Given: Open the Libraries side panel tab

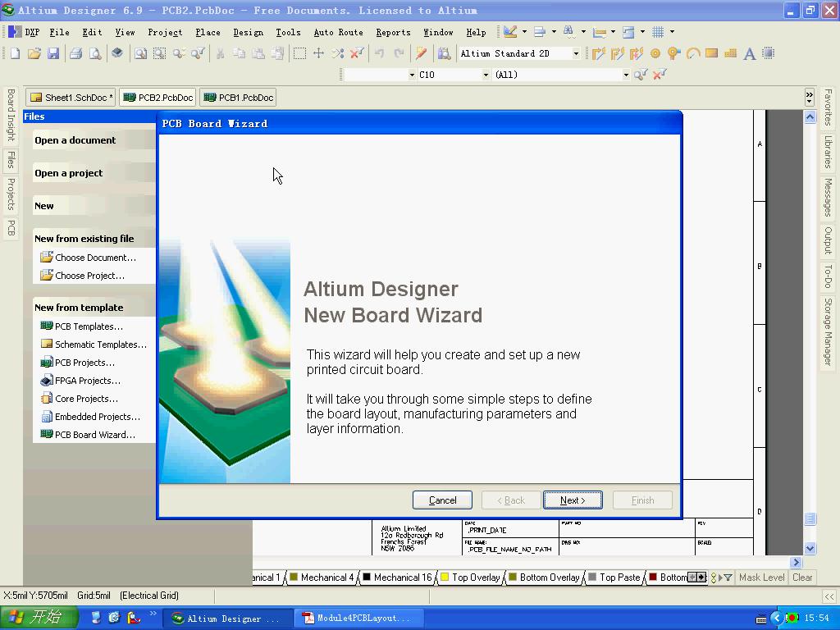Looking at the screenshot, I should (829, 151).
